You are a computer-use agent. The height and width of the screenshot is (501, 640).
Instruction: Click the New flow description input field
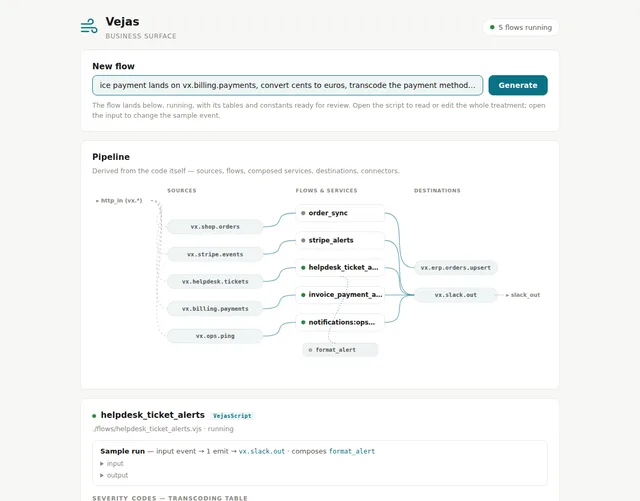287,85
